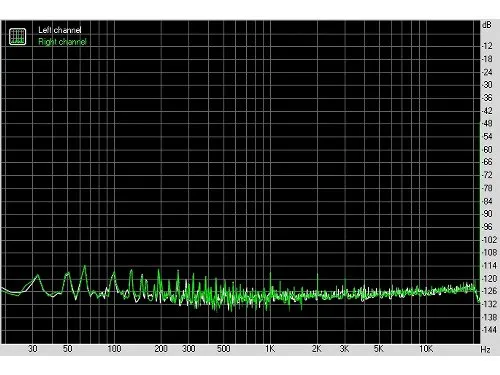Click the -60 dB level label
Screen dimensions: 500x375
point(487,150)
